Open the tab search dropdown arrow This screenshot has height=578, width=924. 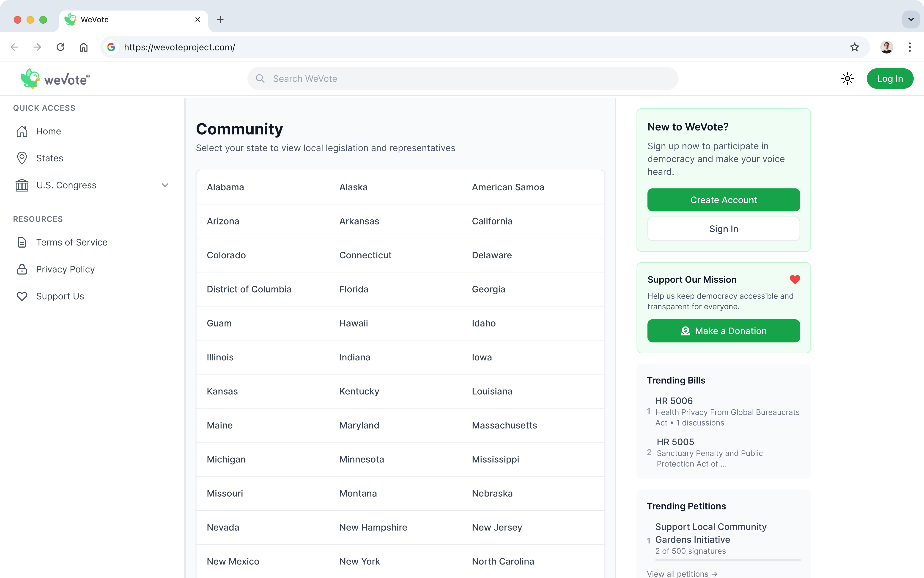click(911, 19)
